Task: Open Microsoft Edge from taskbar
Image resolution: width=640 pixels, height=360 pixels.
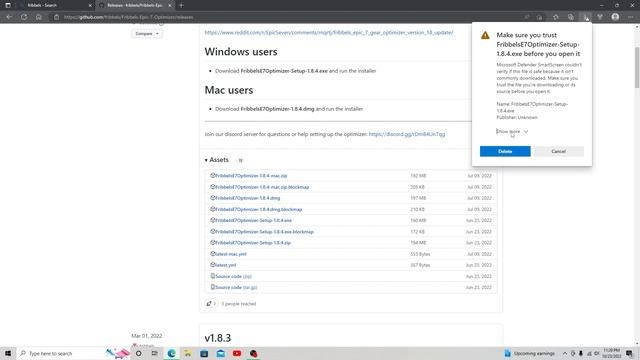Action: (171, 353)
